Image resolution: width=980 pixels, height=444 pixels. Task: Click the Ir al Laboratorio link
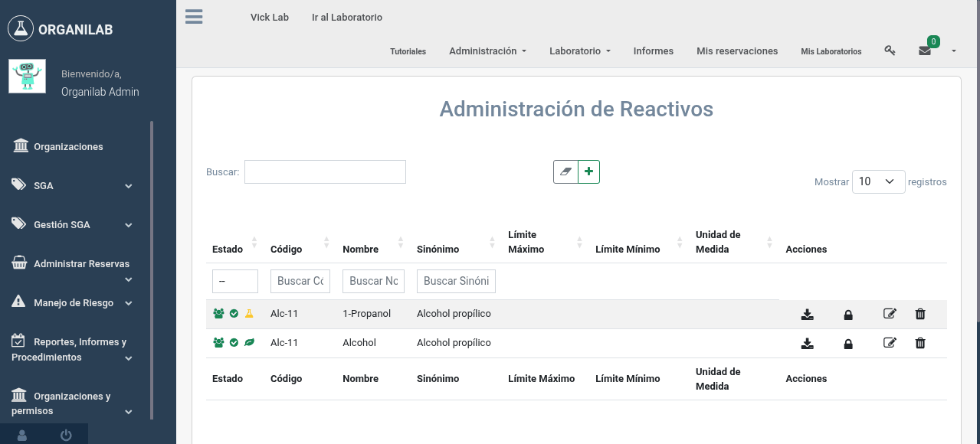tap(347, 17)
